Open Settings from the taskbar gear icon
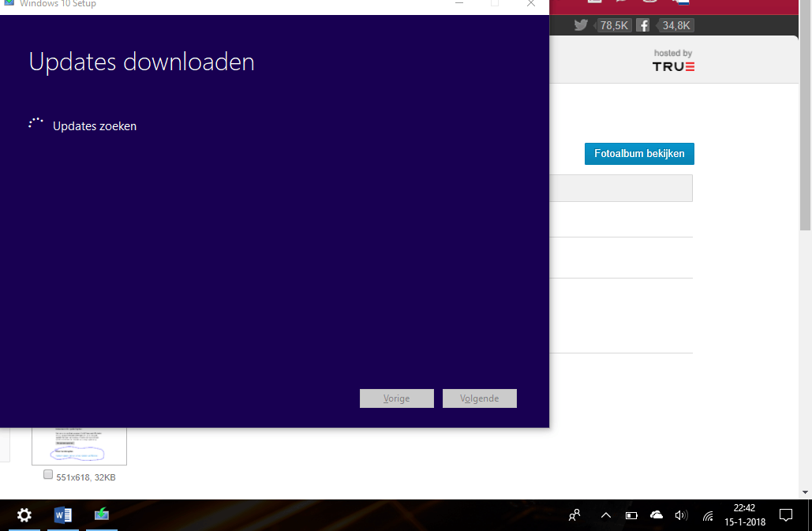The image size is (812, 531). tap(24, 515)
